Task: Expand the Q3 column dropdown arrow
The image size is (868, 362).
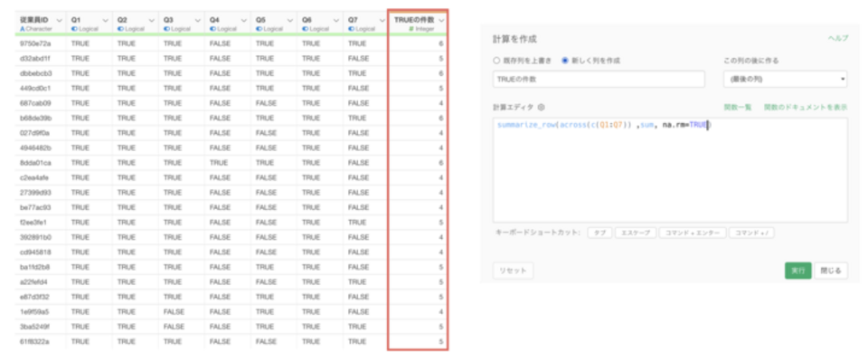Action: (198, 20)
